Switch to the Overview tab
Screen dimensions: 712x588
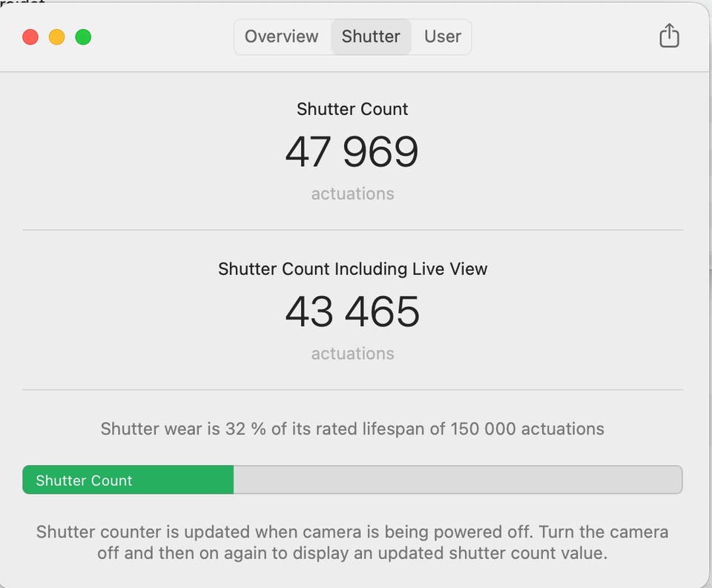pyautogui.click(x=281, y=36)
